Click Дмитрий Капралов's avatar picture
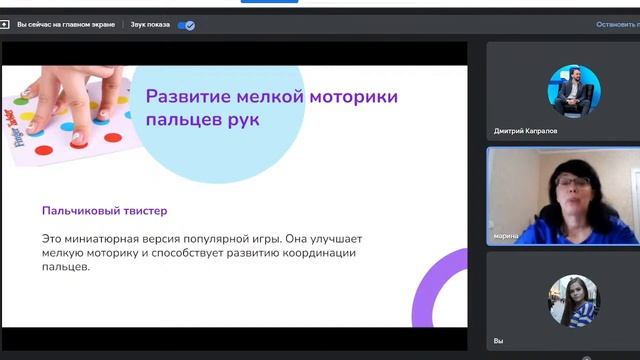This screenshot has width=640, height=360. click(574, 91)
